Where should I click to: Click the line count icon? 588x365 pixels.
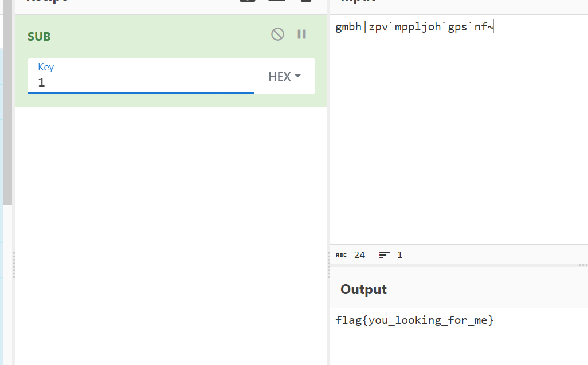[385, 255]
